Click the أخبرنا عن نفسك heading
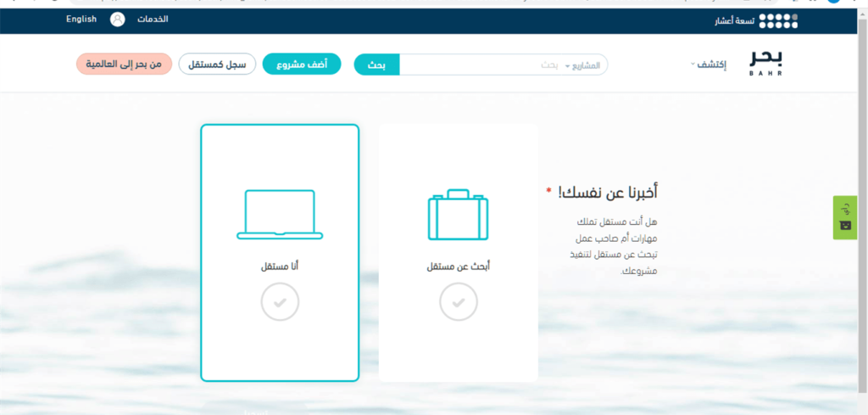Screen dimensions: 868x415 pos(607,193)
